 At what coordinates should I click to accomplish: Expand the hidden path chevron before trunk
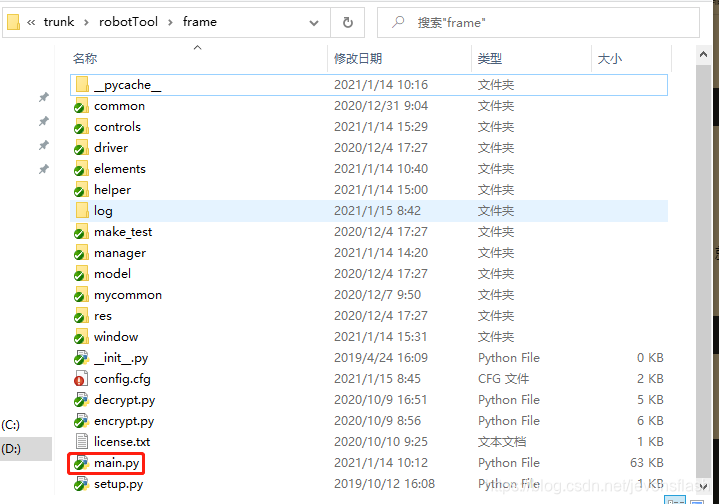[x=31, y=22]
